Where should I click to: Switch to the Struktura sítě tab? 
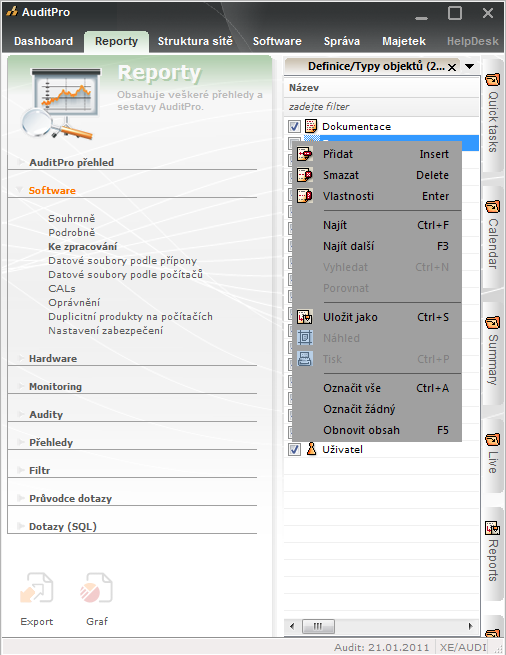pyautogui.click(x=195, y=41)
